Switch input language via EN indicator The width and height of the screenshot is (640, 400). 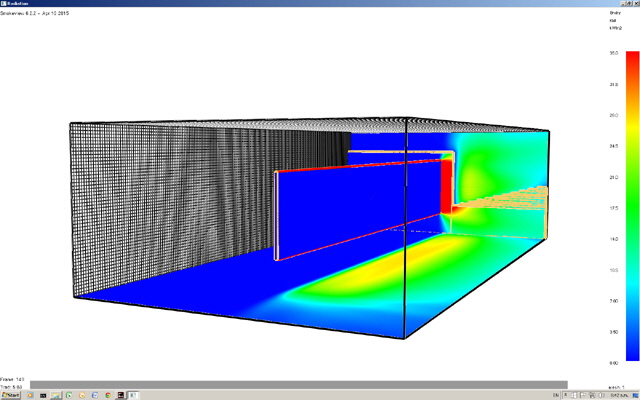555,395
